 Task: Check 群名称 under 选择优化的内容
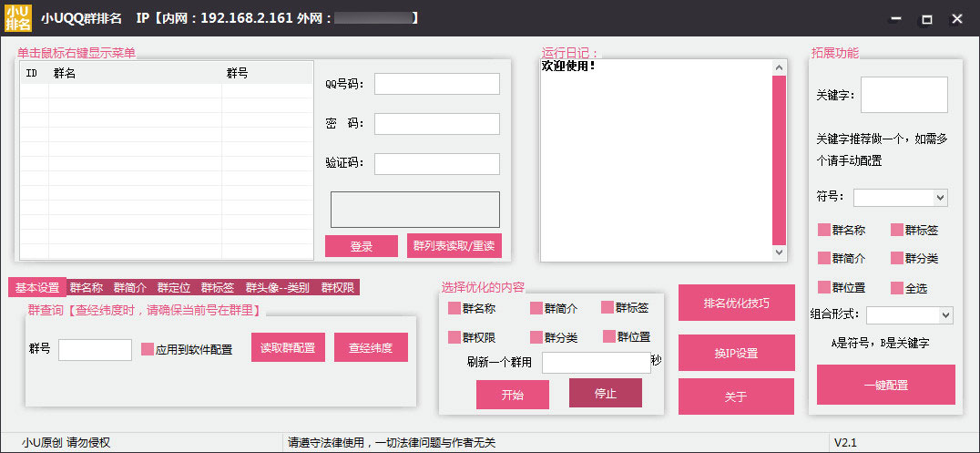pos(454,309)
